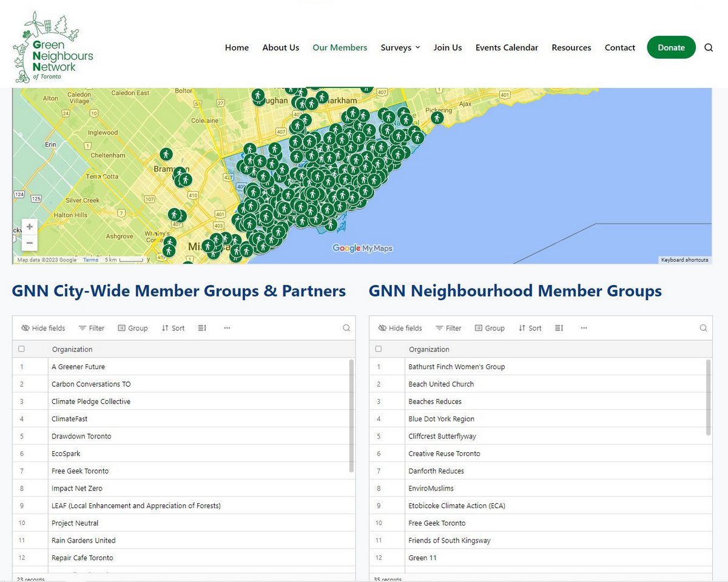Open Filter in Neighbourhood Member Groups table

click(448, 328)
